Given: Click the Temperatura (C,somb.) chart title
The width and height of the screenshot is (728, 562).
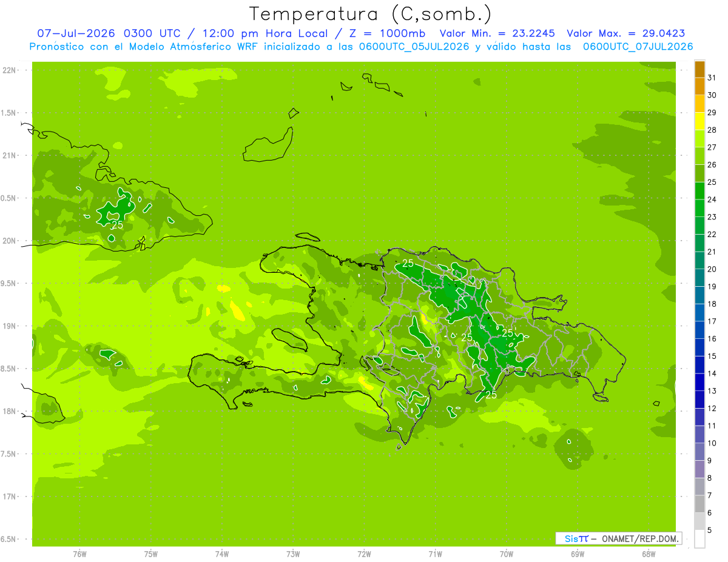Looking at the screenshot, I should [x=370, y=15].
